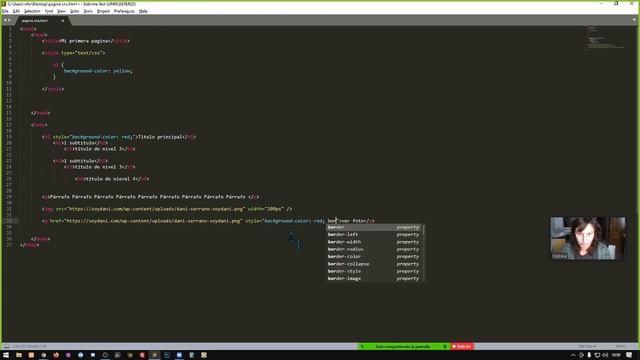Open the Windows Start menu
The width and height of the screenshot is (640, 360).
point(6,356)
